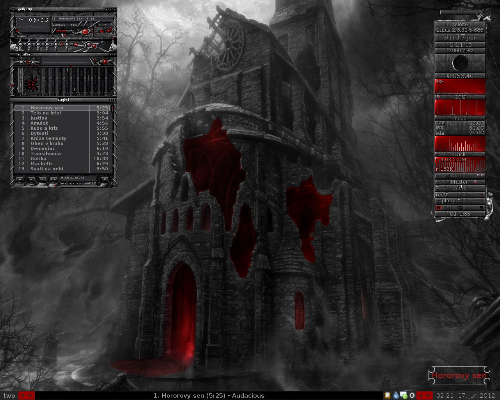Click the eject/open file button
This screenshot has width=500, height=400.
(67, 45)
